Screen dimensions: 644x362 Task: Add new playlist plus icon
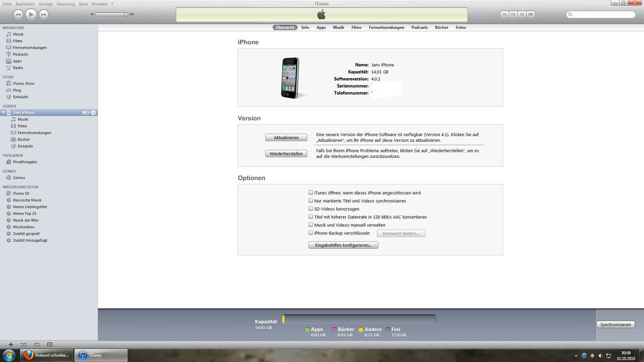(11, 345)
